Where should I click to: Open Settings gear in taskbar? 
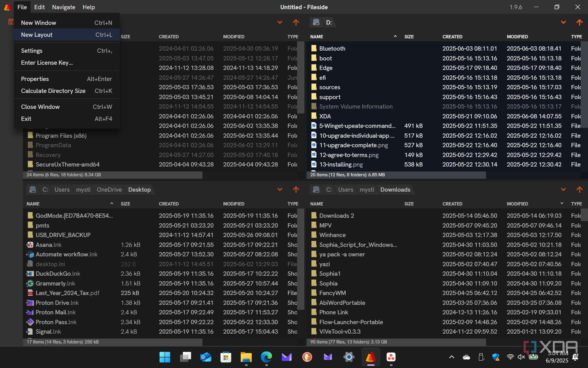click(349, 357)
